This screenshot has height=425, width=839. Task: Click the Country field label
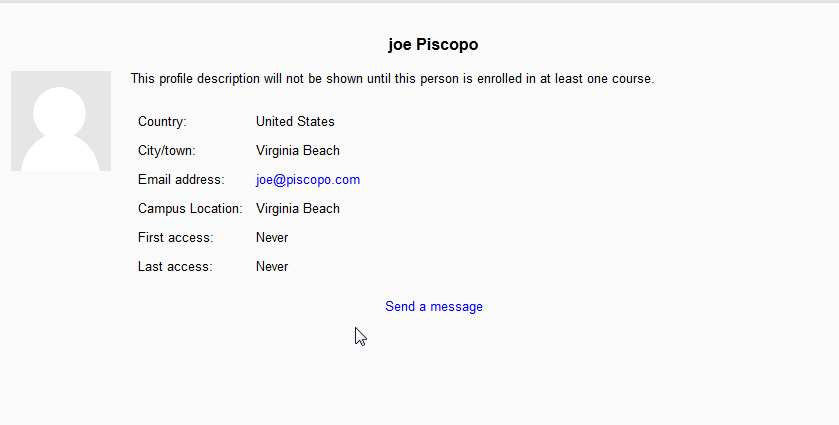[162, 122]
